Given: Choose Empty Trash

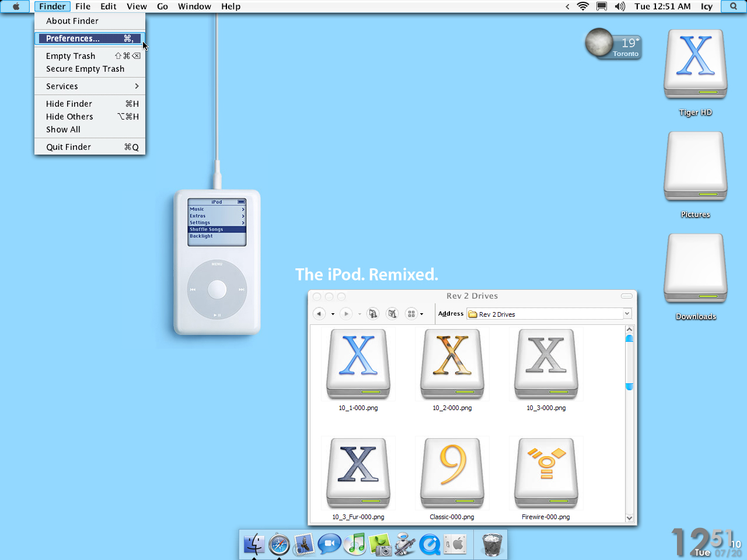Looking at the screenshot, I should pyautogui.click(x=90, y=56).
